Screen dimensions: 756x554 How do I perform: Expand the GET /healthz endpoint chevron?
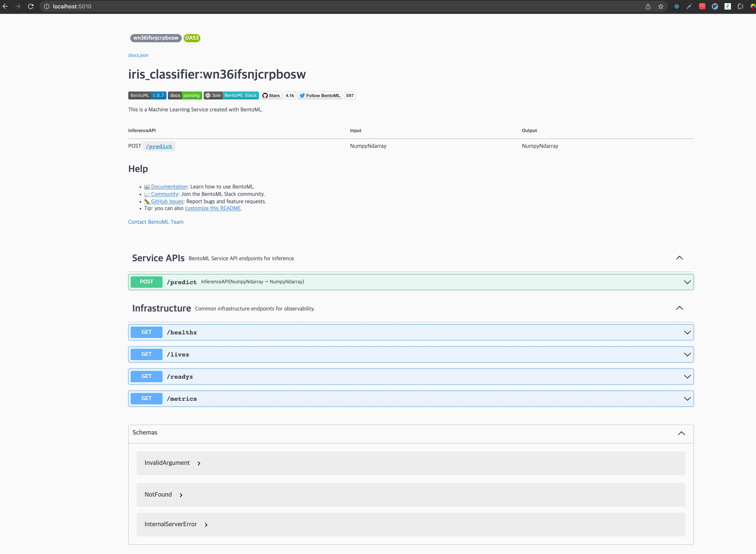687,332
